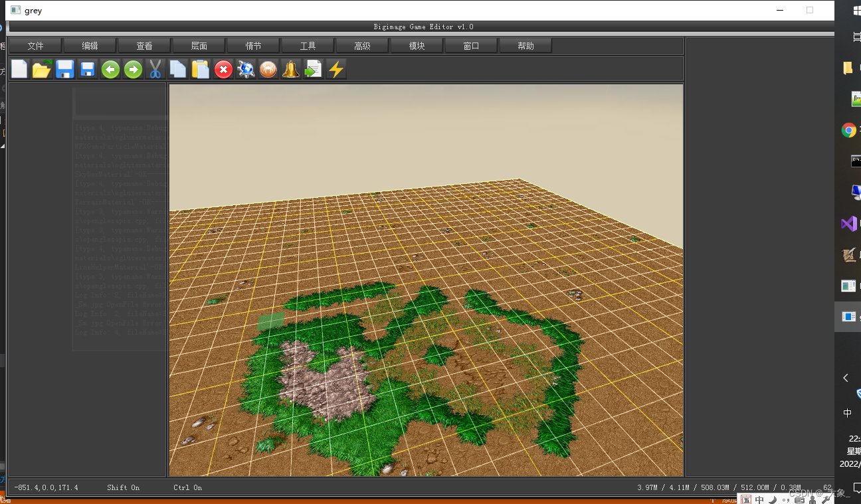Open Google Chrome from the taskbar
Screen dimensions: 861x504
[x=849, y=130]
